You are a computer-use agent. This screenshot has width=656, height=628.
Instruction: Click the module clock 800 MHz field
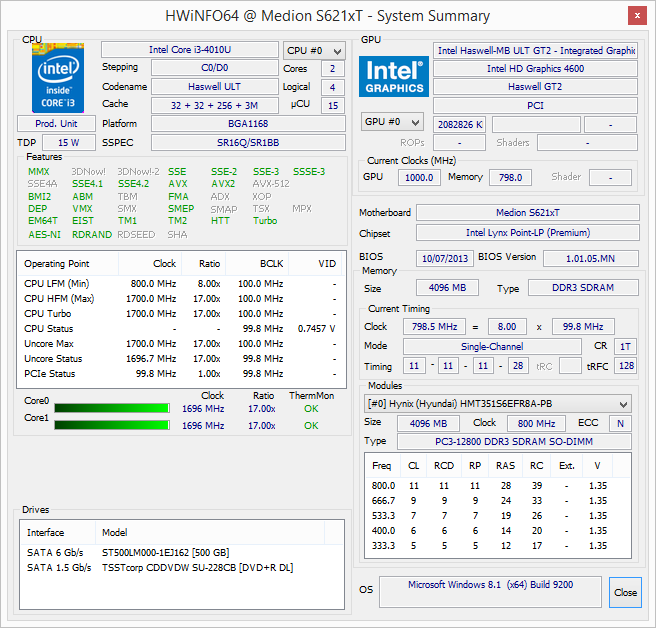click(x=536, y=423)
